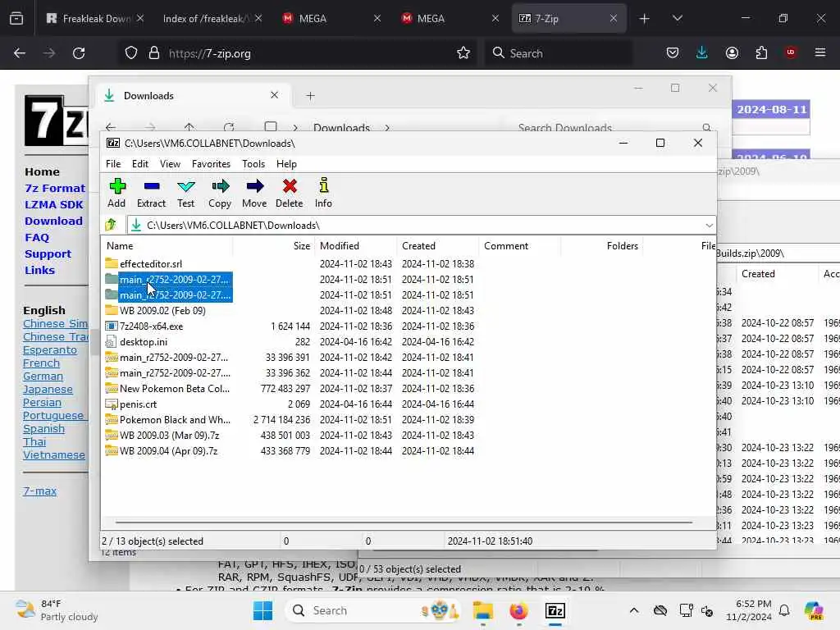Select the effecteditor.srl folder

pyautogui.click(x=151, y=263)
